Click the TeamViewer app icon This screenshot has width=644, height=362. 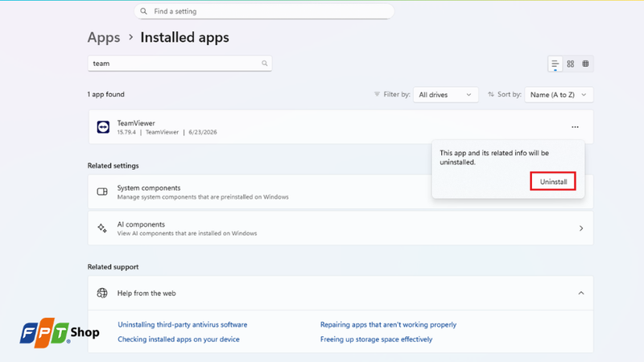(103, 127)
